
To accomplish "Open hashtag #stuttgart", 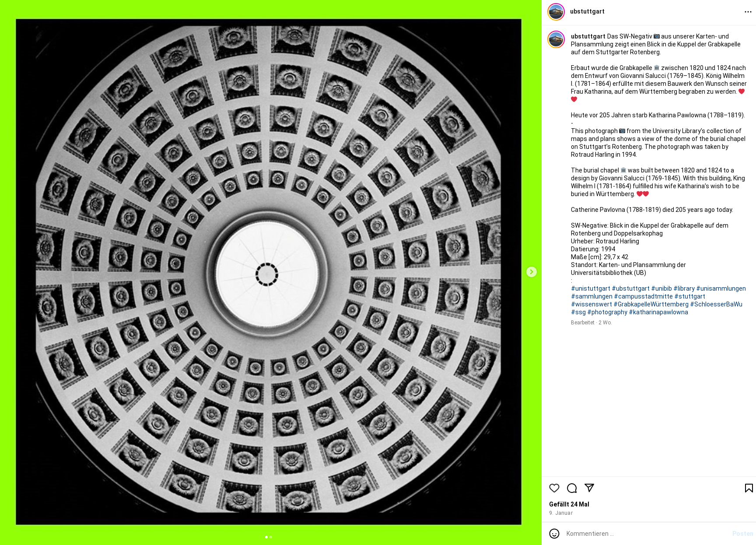I will 689,296.
